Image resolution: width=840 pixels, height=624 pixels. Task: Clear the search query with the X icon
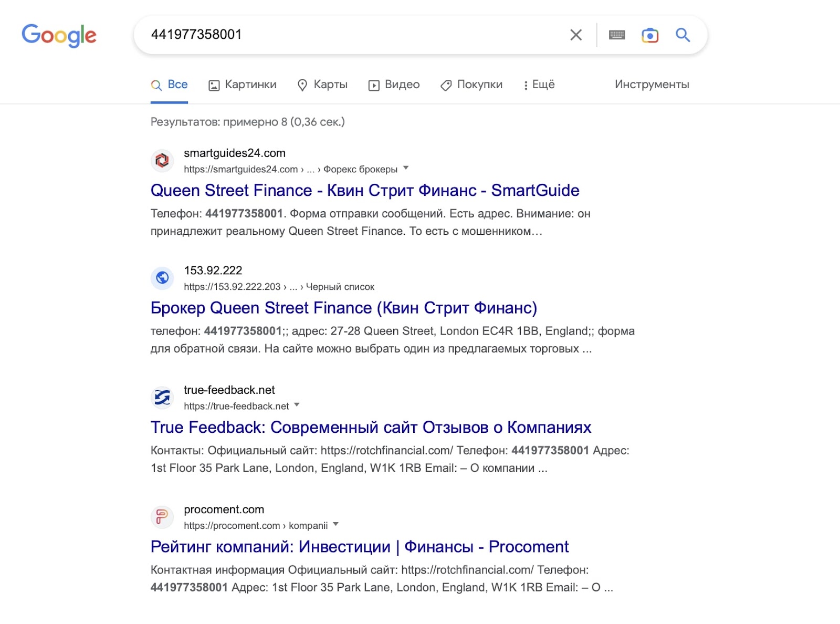pos(576,35)
